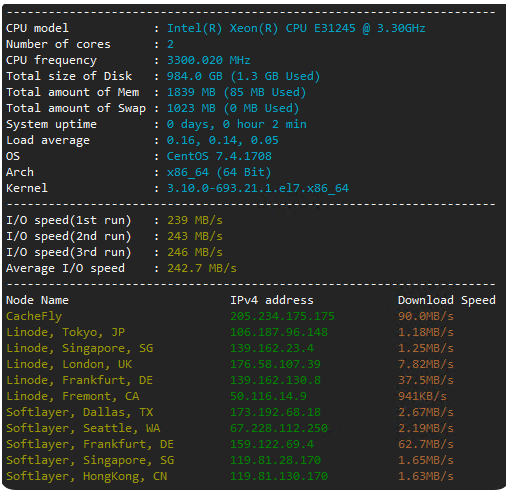Select the 1st run I/O speed 239 MB/s
The height and width of the screenshot is (490, 510).
point(195,220)
